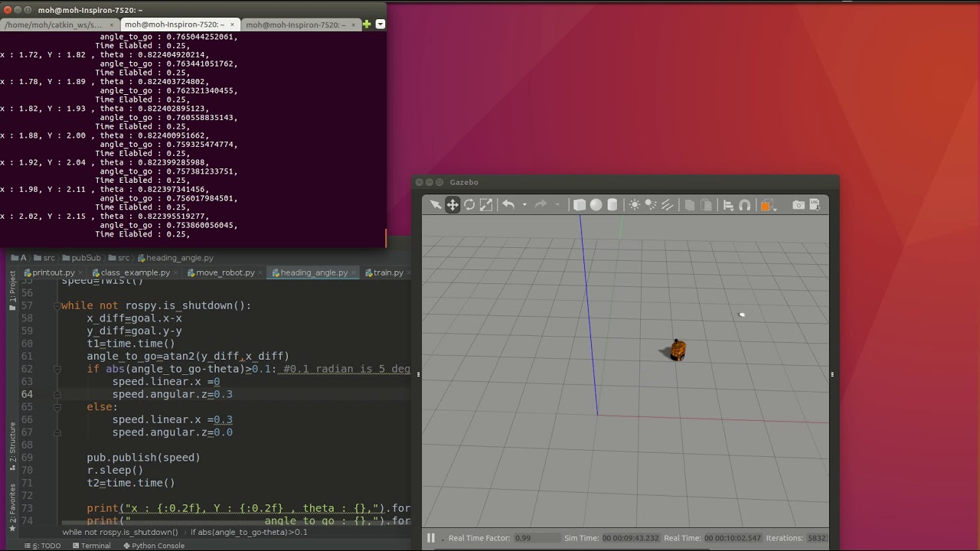
Task: Open the Python Console tool window
Action: [153, 546]
